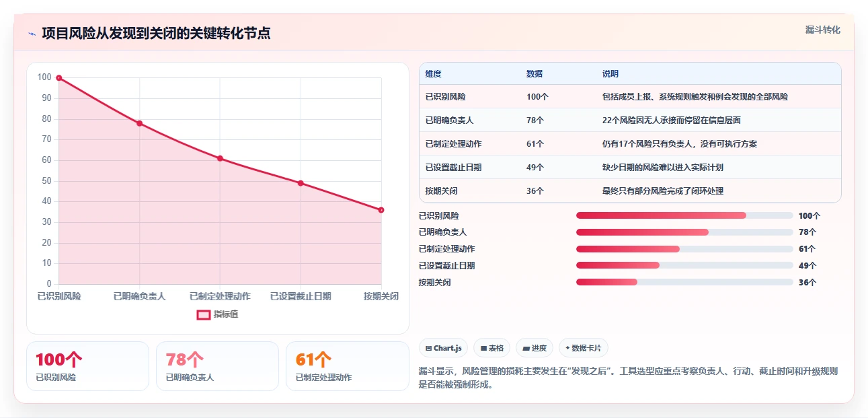Click description 包括成员上报、系统规则触发和例会发现的全部风险
This screenshot has width=868, height=418.
coord(695,97)
